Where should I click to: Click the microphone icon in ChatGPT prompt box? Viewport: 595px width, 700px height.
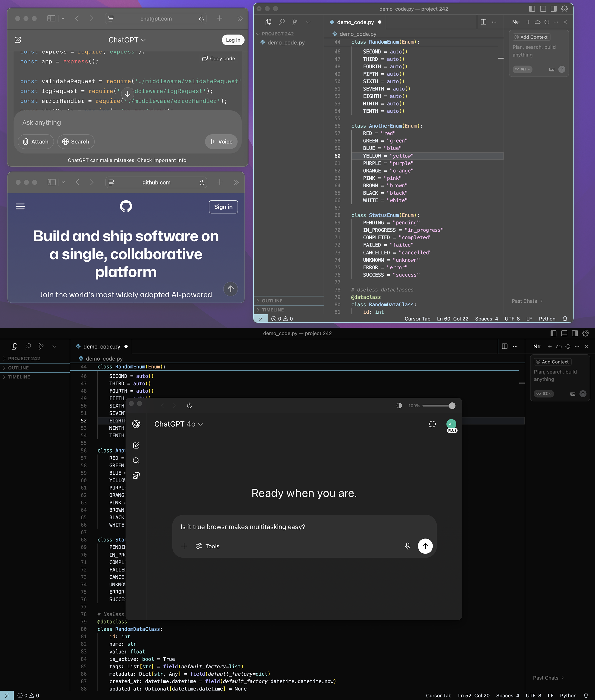coord(407,546)
